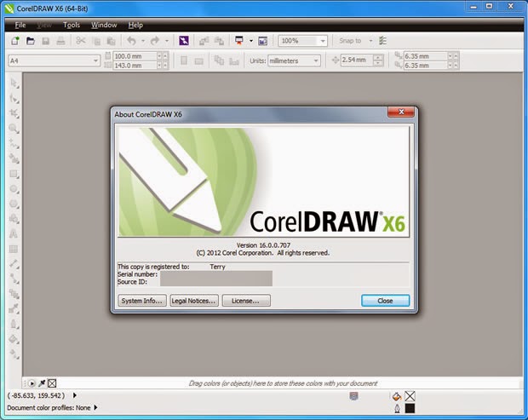
Task: Open the Window menu
Action: click(x=104, y=25)
